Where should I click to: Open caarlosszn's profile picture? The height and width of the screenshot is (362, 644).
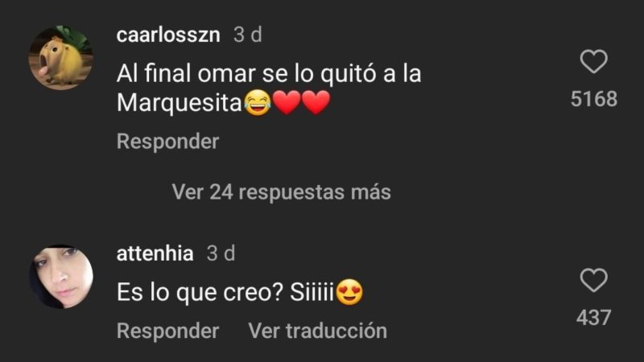(x=61, y=57)
